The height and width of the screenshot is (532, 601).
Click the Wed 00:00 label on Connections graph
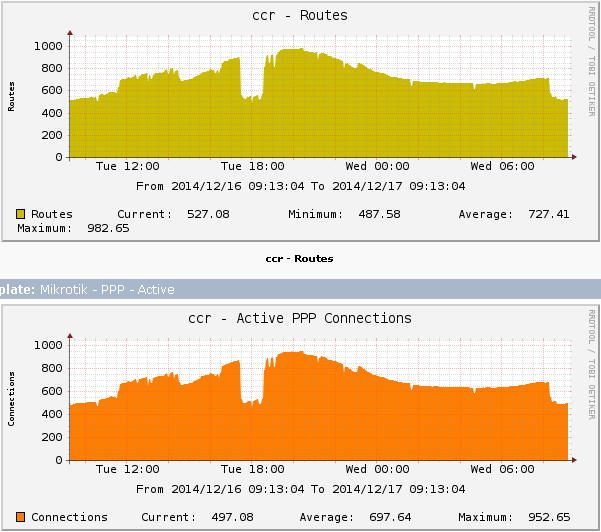[378, 469]
